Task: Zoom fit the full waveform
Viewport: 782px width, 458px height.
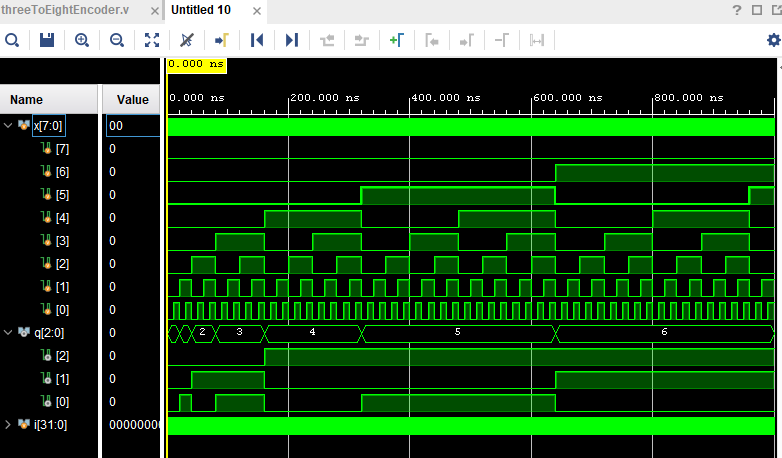Action: [152, 40]
